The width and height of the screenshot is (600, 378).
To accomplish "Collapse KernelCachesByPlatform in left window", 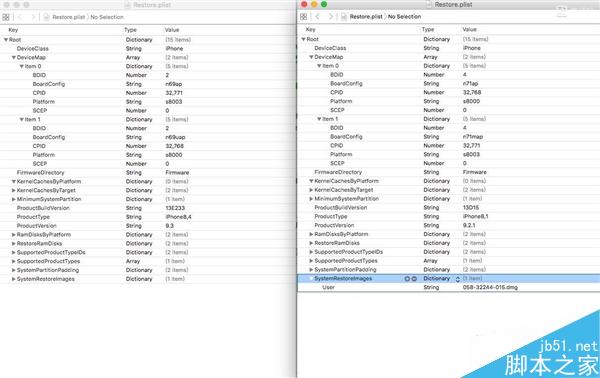I will pyautogui.click(x=13, y=182).
